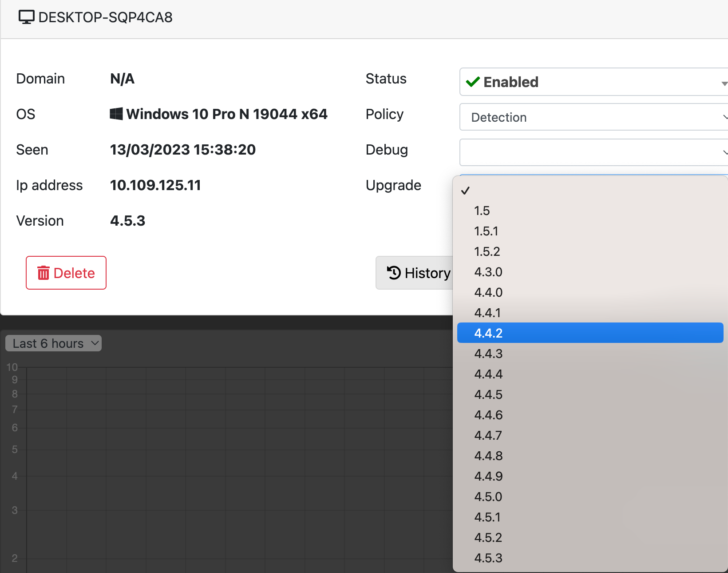Image resolution: width=728 pixels, height=573 pixels.
Task: Select version 4.4.0 in Upgrade list
Action: [590, 292]
